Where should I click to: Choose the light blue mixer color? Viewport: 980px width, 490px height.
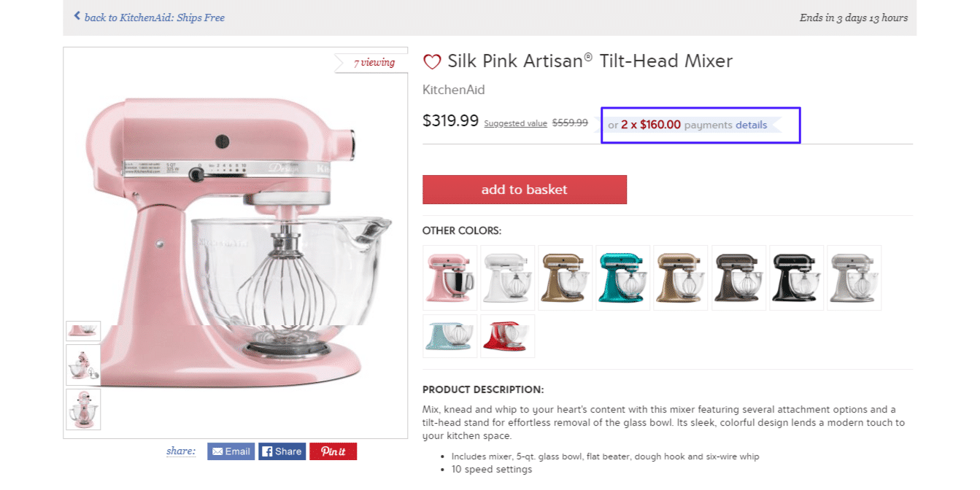(450, 336)
